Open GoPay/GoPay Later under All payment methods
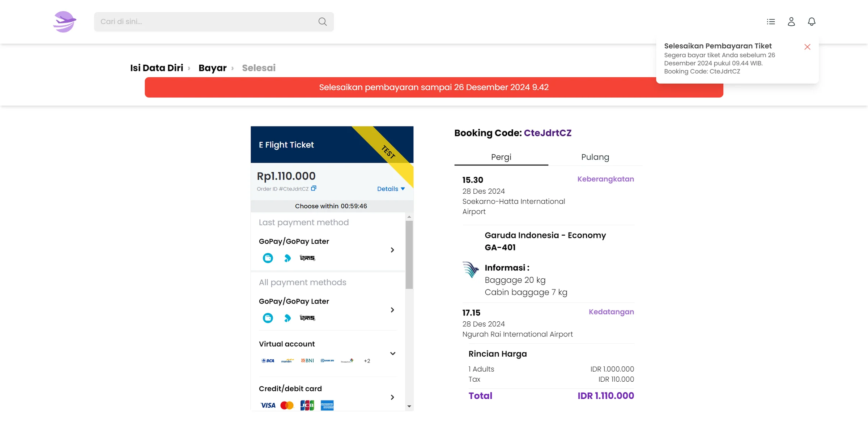868x446 pixels. 392,310
